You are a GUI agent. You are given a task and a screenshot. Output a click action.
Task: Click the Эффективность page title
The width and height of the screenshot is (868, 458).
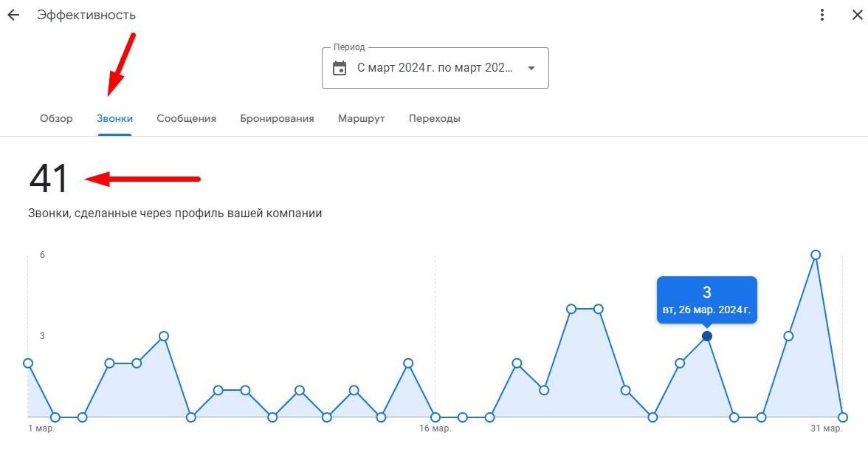(x=86, y=15)
